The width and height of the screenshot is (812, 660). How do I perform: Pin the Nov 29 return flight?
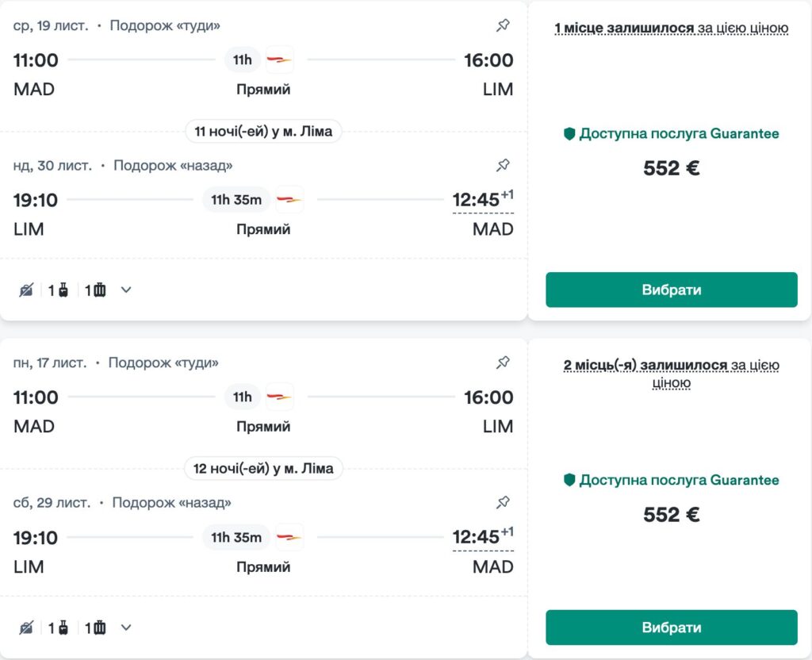(x=503, y=502)
